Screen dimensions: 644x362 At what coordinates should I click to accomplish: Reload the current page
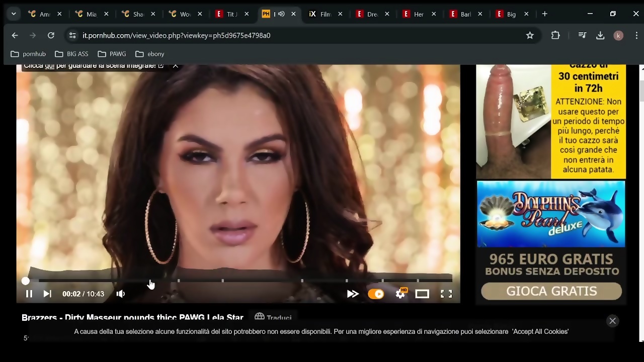[51, 35]
